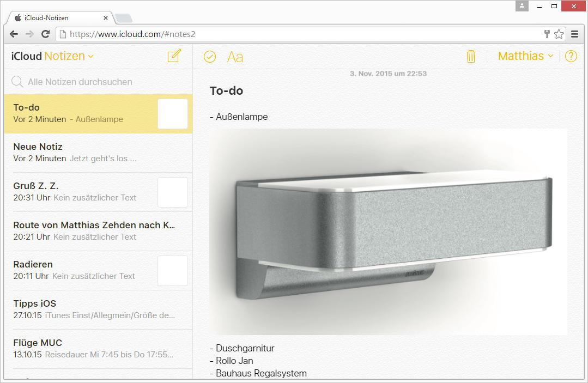Image resolution: width=588 pixels, height=383 pixels.
Task: Open the Tipps iOS note
Action: (x=98, y=310)
